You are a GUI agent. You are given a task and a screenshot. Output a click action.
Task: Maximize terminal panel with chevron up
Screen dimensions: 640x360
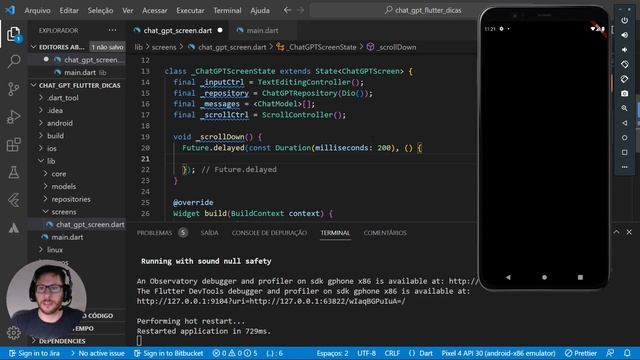616,232
